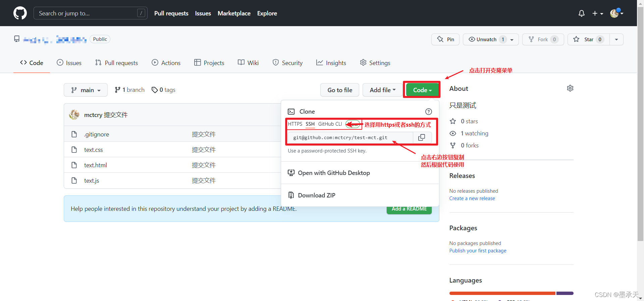Switch to the Code tab

click(32, 63)
